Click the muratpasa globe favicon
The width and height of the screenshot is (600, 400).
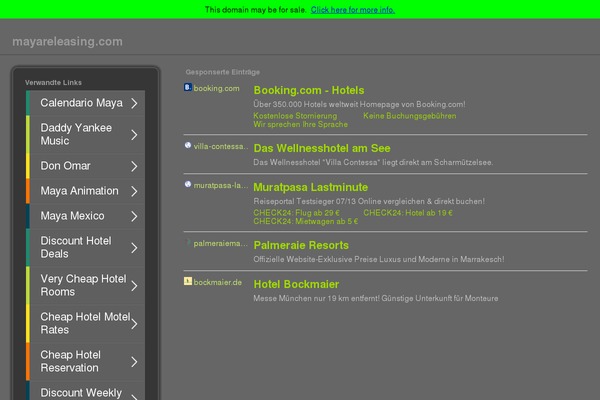pyautogui.click(x=188, y=184)
